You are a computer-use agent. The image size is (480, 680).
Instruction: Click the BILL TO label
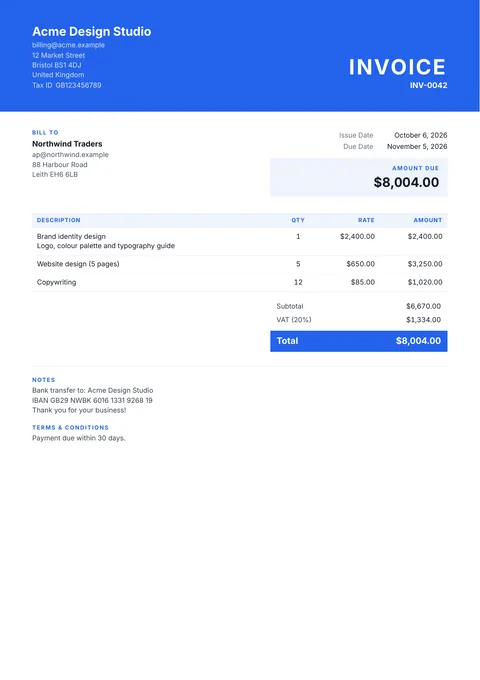[45, 132]
